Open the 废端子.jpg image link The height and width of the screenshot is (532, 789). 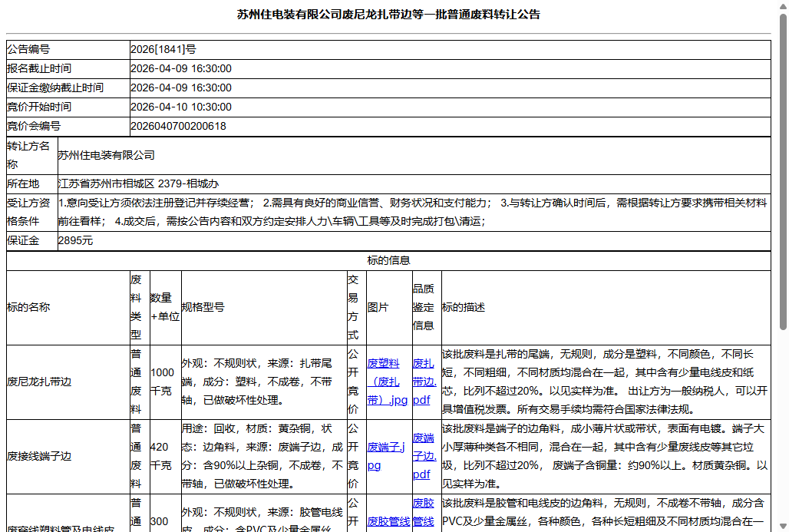point(386,456)
